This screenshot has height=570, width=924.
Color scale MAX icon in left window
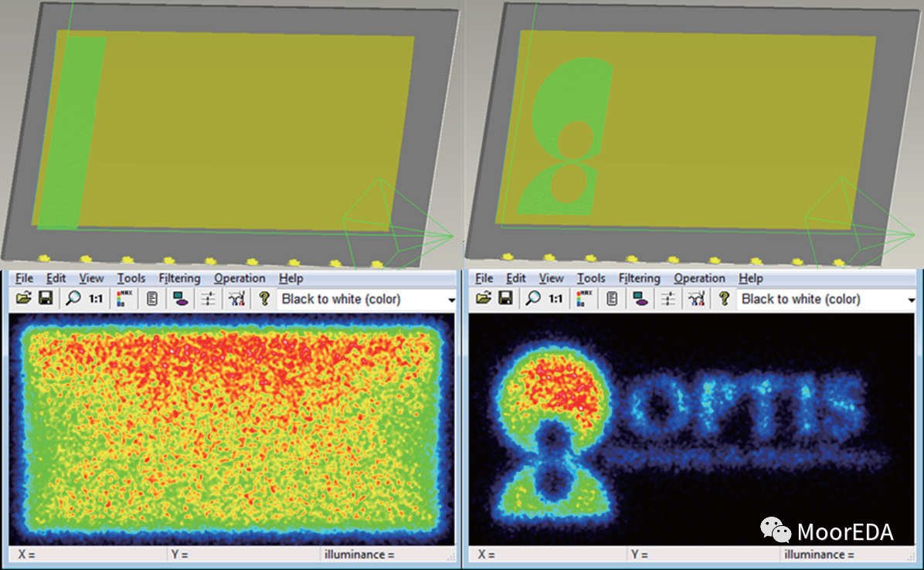coord(124,299)
